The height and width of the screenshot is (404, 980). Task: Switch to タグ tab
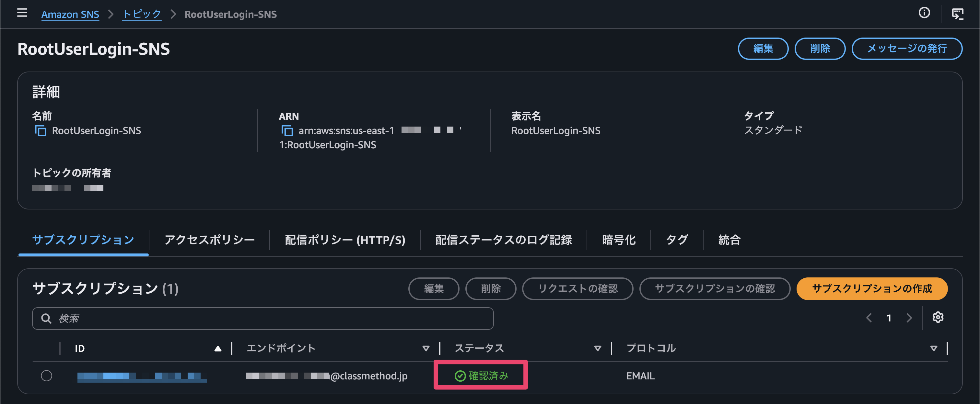(x=677, y=240)
